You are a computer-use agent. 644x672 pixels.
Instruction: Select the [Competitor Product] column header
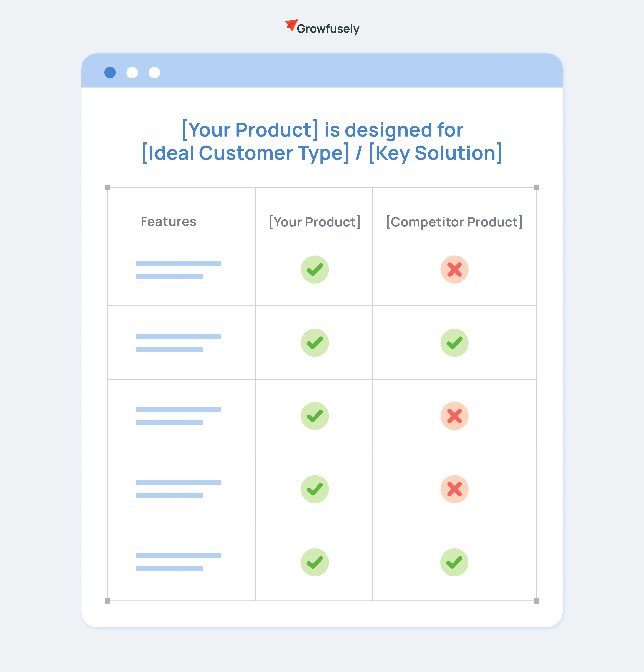point(454,222)
